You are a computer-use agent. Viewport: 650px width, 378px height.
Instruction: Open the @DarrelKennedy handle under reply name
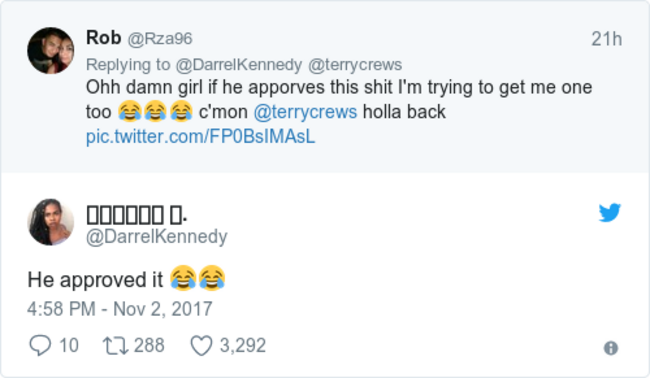click(157, 237)
